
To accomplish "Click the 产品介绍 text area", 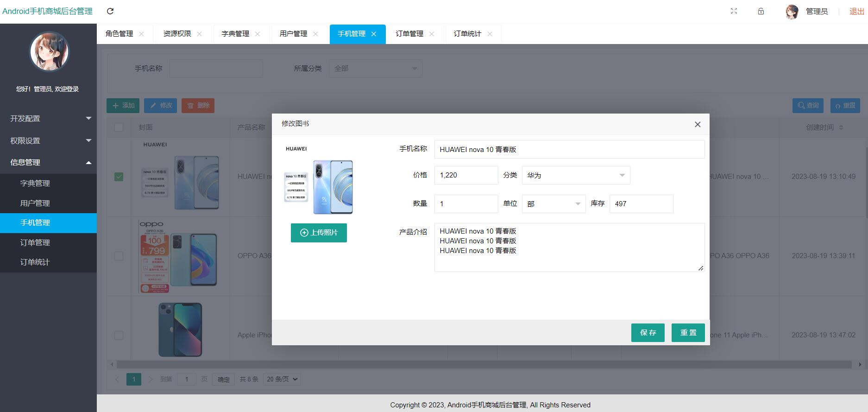I will pos(569,247).
